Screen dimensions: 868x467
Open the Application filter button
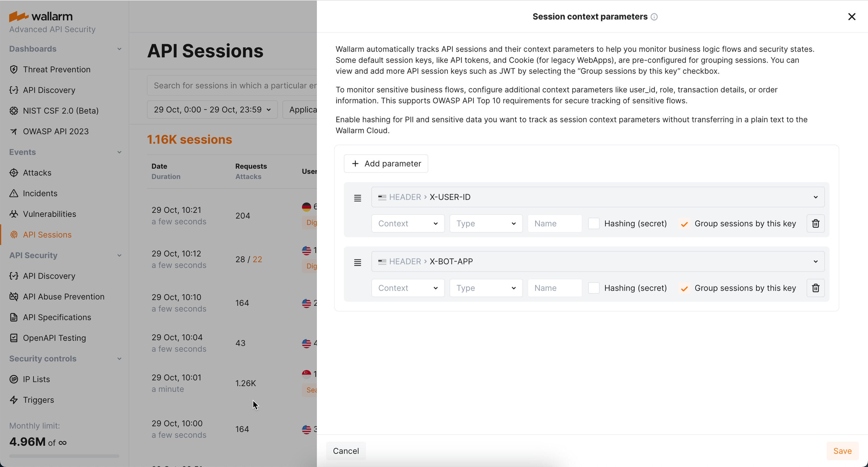tap(300, 109)
